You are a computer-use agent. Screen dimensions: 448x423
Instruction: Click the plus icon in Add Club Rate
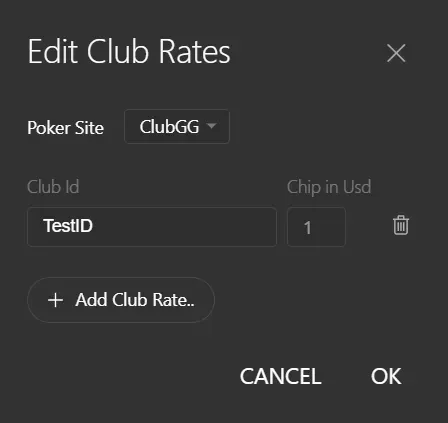click(x=55, y=300)
